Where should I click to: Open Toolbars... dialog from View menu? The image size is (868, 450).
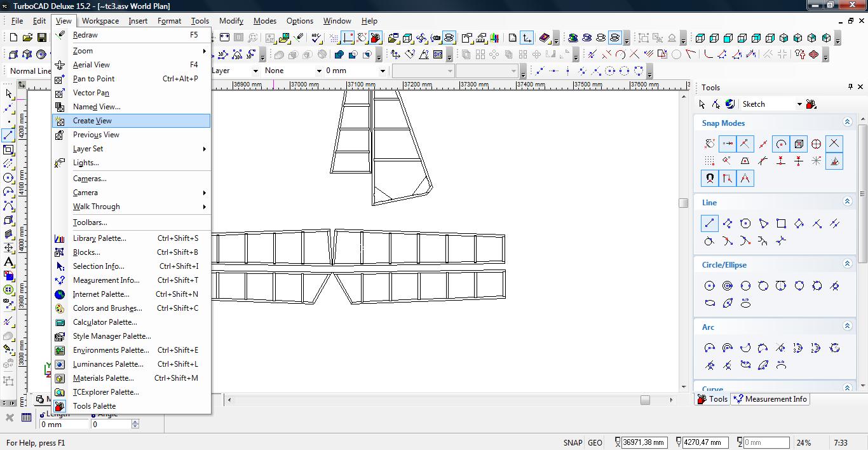tap(90, 222)
